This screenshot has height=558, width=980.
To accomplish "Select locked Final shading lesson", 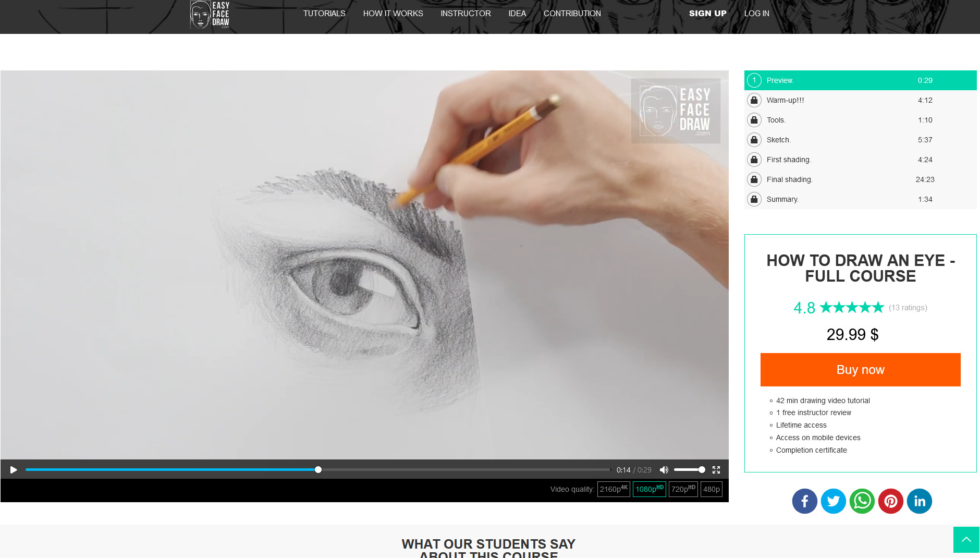I will coord(789,179).
